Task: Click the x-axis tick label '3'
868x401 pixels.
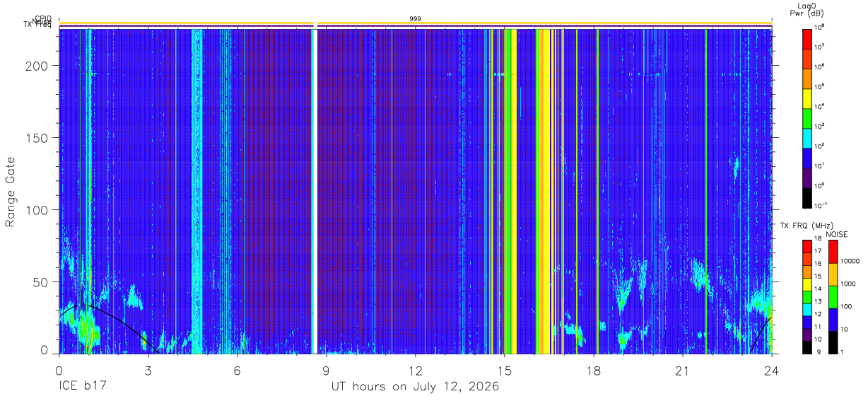Action: pyautogui.click(x=148, y=371)
